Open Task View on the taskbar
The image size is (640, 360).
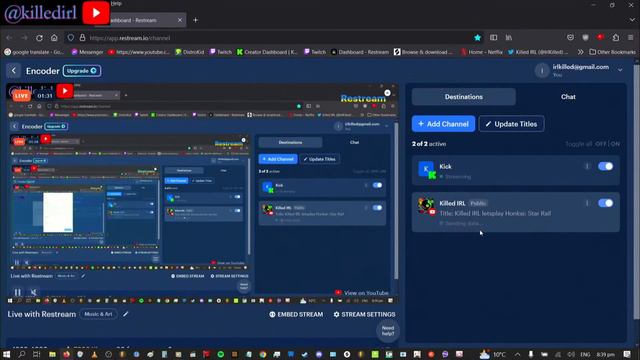point(36,354)
